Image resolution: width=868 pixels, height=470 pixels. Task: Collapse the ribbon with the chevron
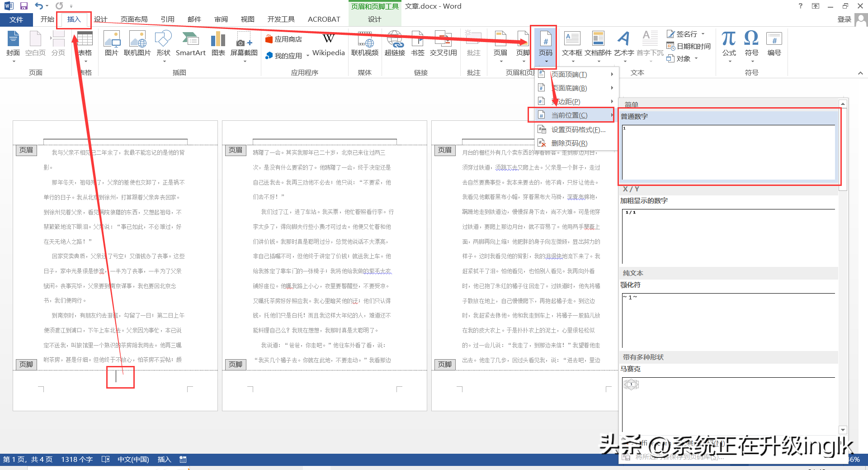(x=860, y=73)
